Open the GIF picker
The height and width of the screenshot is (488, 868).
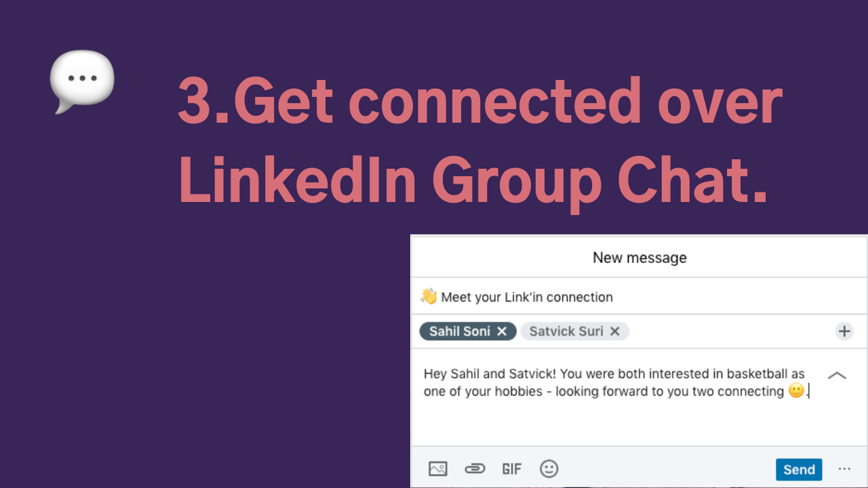pos(511,468)
